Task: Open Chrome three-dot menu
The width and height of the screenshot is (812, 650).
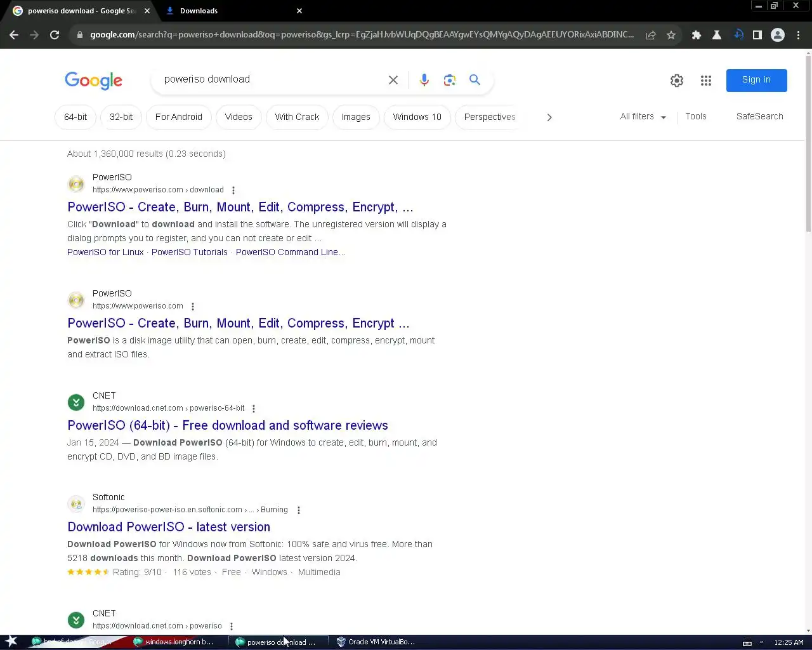Action: (798, 35)
